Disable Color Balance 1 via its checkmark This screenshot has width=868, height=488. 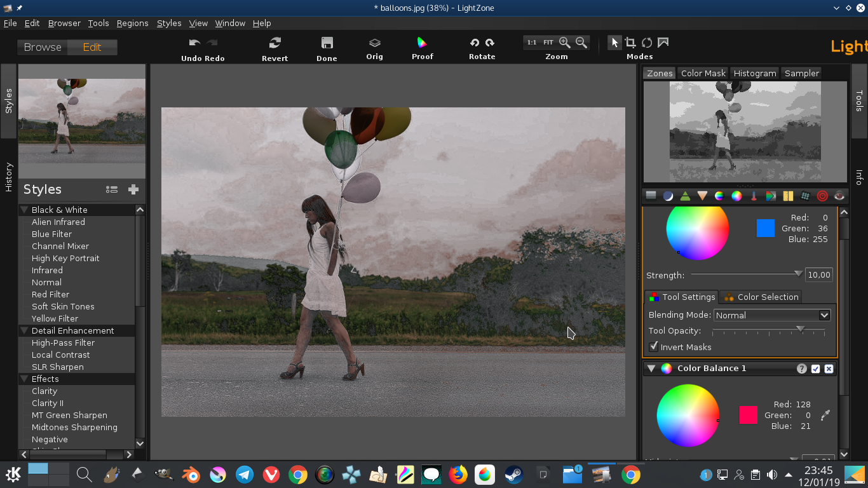point(816,369)
